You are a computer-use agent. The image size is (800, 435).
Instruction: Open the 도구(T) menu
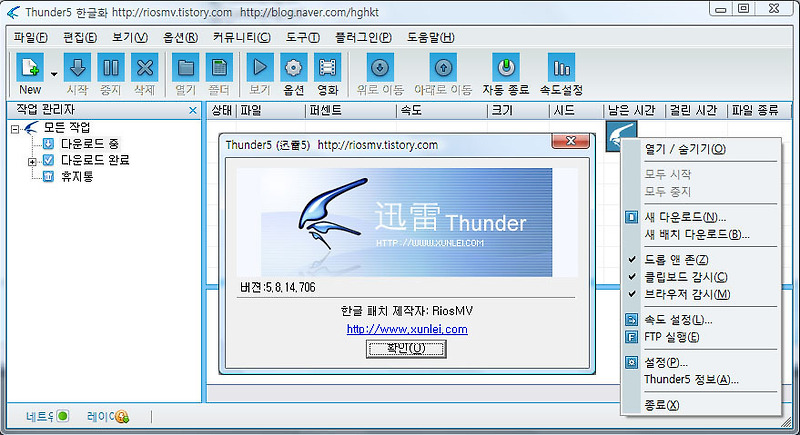(x=303, y=37)
